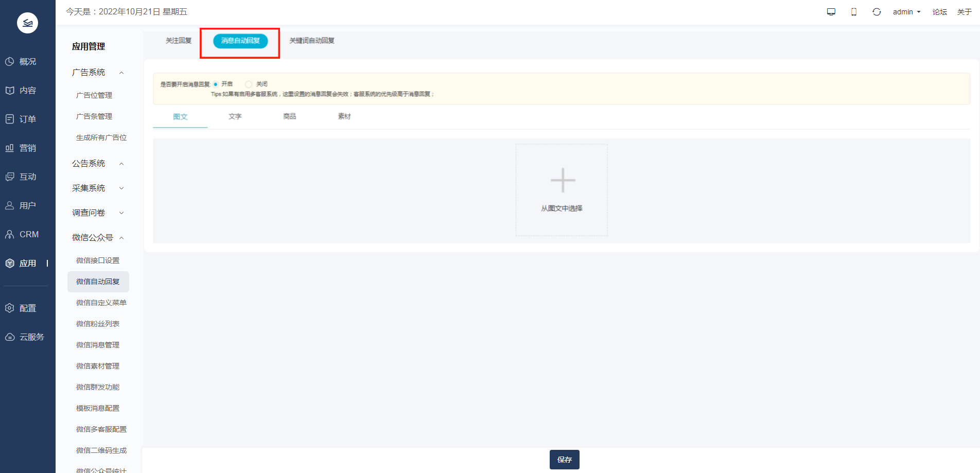Open the 论坛 forum link

[939, 12]
